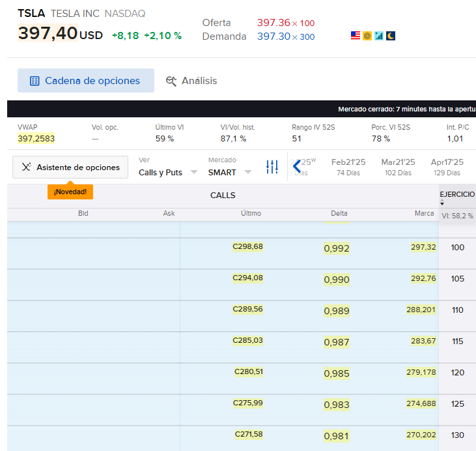Click mark value 297,32

[x=423, y=247]
